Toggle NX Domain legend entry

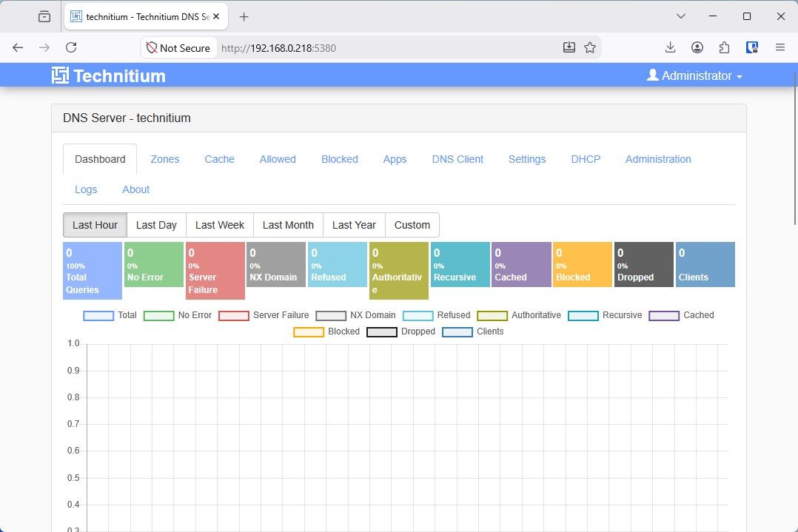coord(356,315)
